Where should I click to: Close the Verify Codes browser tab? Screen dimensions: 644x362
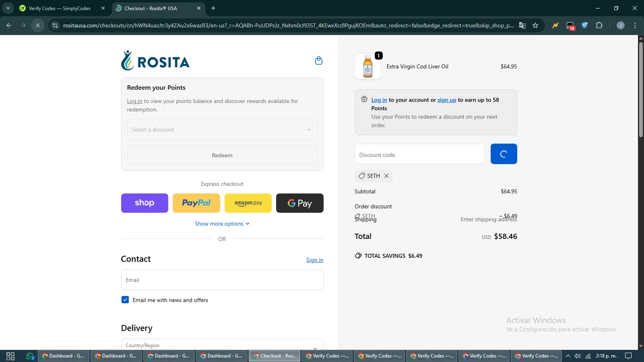[x=103, y=8]
